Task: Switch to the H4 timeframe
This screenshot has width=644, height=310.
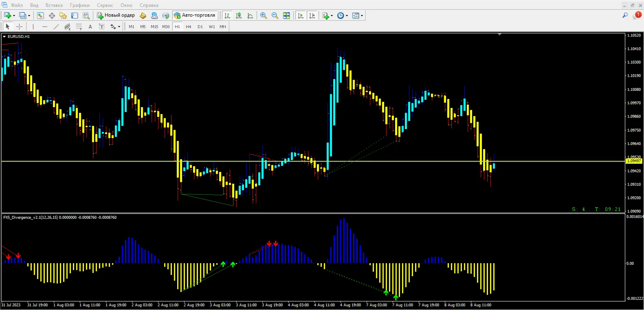Action: click(x=188, y=26)
